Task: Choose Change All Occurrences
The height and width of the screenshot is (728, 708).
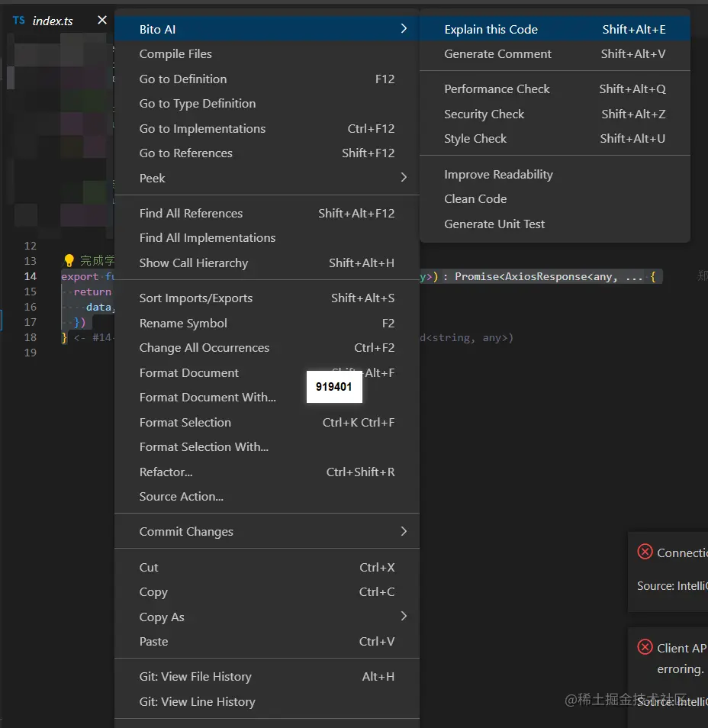Action: tap(267, 348)
